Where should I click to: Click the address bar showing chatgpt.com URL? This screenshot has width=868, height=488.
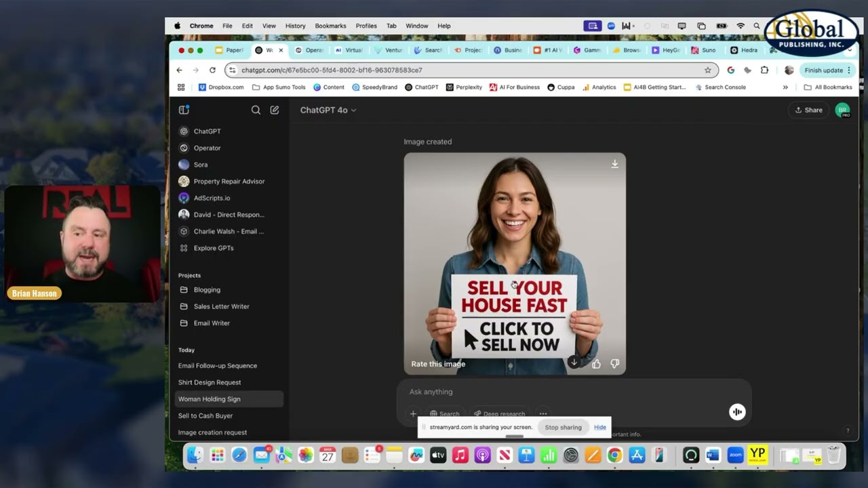471,70
